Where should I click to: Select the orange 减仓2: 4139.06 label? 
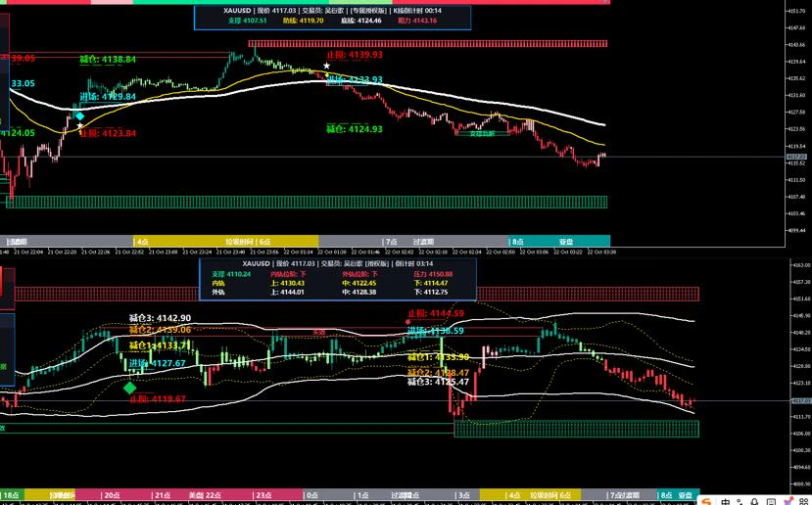(160, 330)
